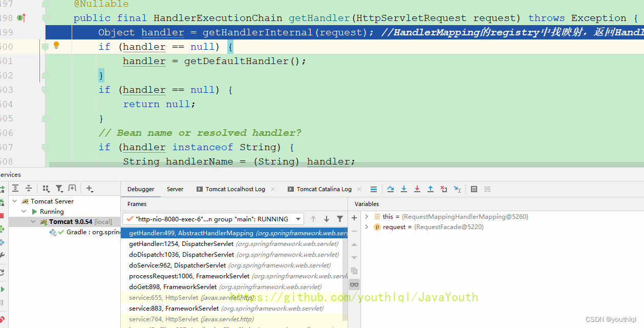Click the Variables panel title
Screen dimensions: 644x328
click(367, 204)
